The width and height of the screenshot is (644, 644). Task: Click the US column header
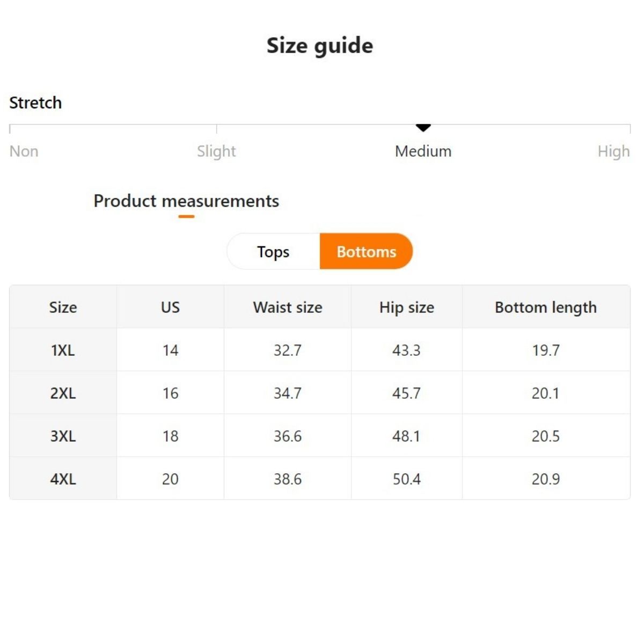click(x=170, y=308)
